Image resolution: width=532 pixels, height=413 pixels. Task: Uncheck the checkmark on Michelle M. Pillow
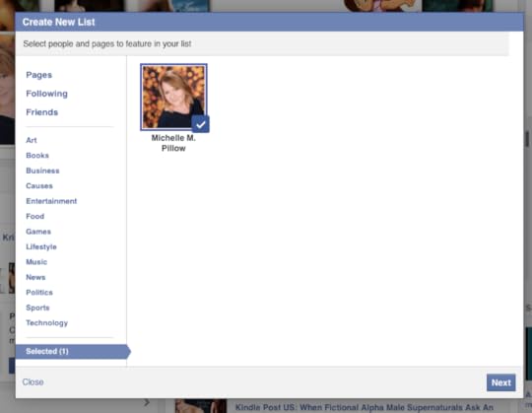[201, 124]
